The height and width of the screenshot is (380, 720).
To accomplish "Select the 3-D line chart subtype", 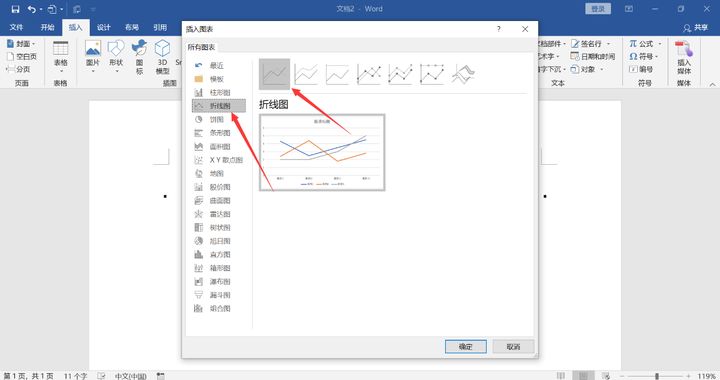I will pyautogui.click(x=463, y=74).
